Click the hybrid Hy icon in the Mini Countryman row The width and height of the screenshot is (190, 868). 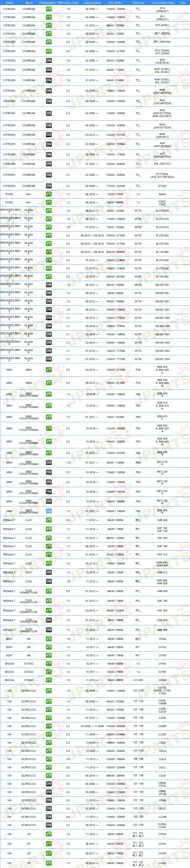pyautogui.click(x=49, y=511)
